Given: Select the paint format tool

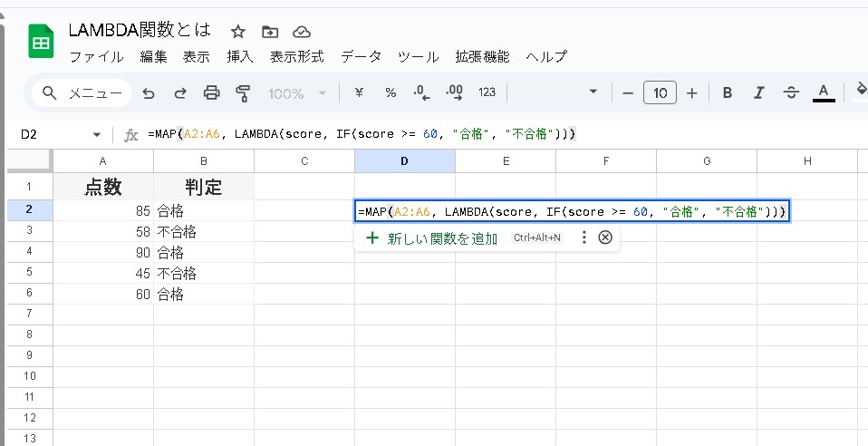Looking at the screenshot, I should pos(242,92).
